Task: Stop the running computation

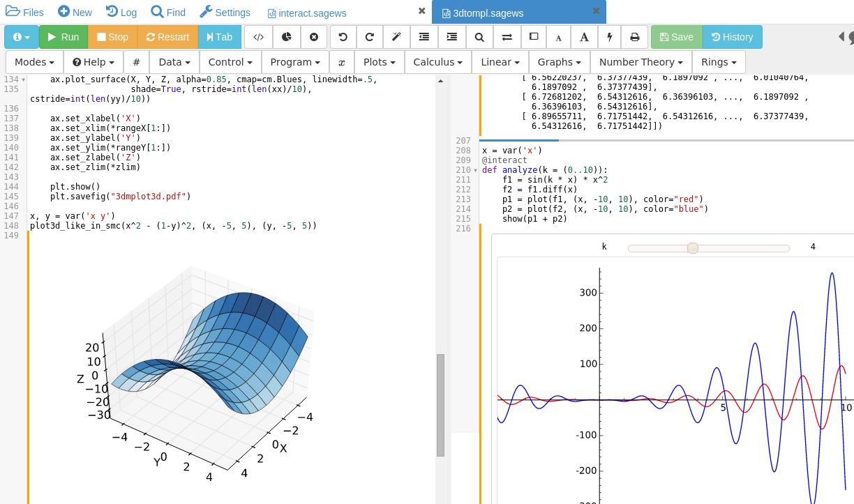Action: coord(112,37)
